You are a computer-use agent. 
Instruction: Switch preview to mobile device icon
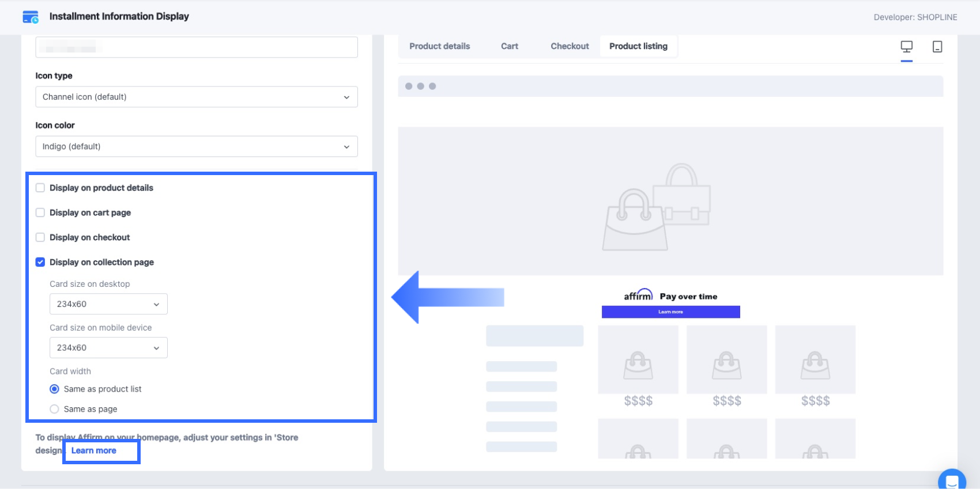pos(937,47)
